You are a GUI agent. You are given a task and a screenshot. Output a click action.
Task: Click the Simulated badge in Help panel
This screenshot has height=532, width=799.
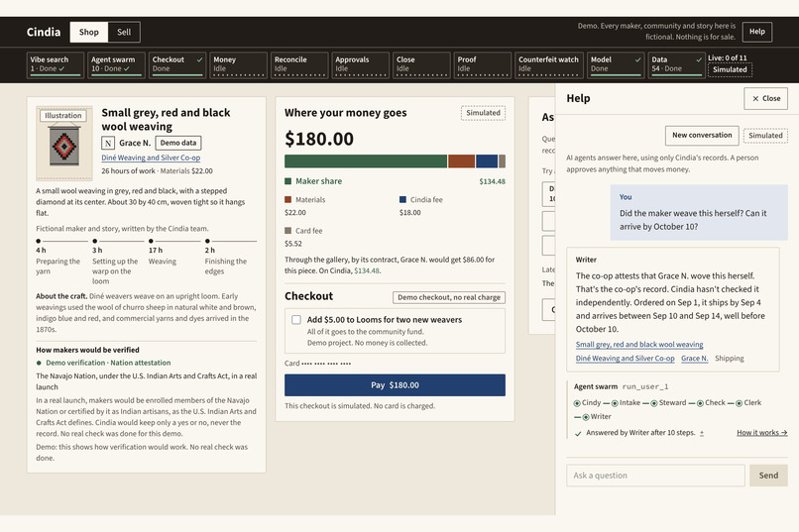click(765, 136)
